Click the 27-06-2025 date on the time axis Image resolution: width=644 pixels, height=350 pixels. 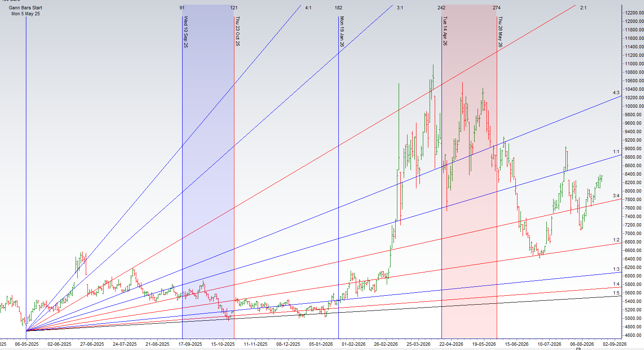(92, 344)
